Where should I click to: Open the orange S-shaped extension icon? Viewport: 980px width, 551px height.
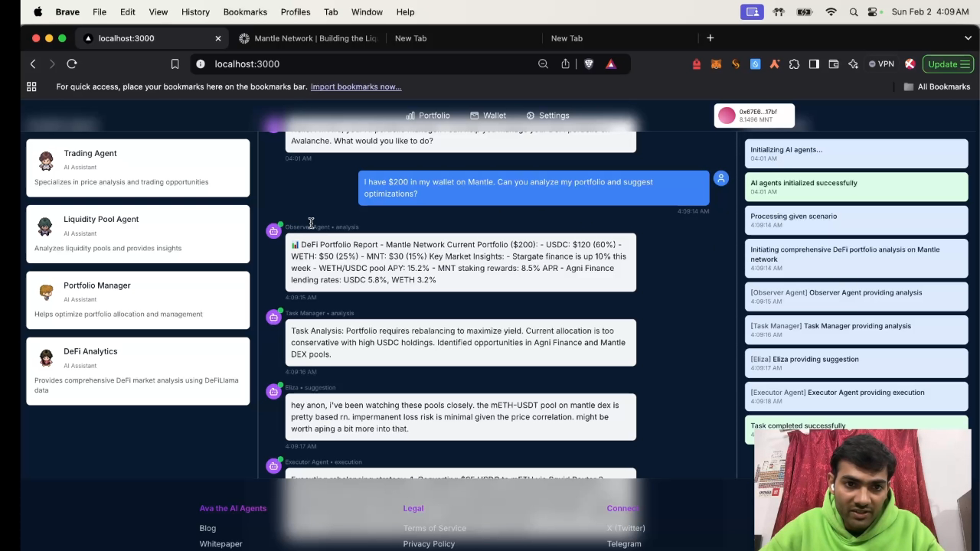pyautogui.click(x=736, y=64)
